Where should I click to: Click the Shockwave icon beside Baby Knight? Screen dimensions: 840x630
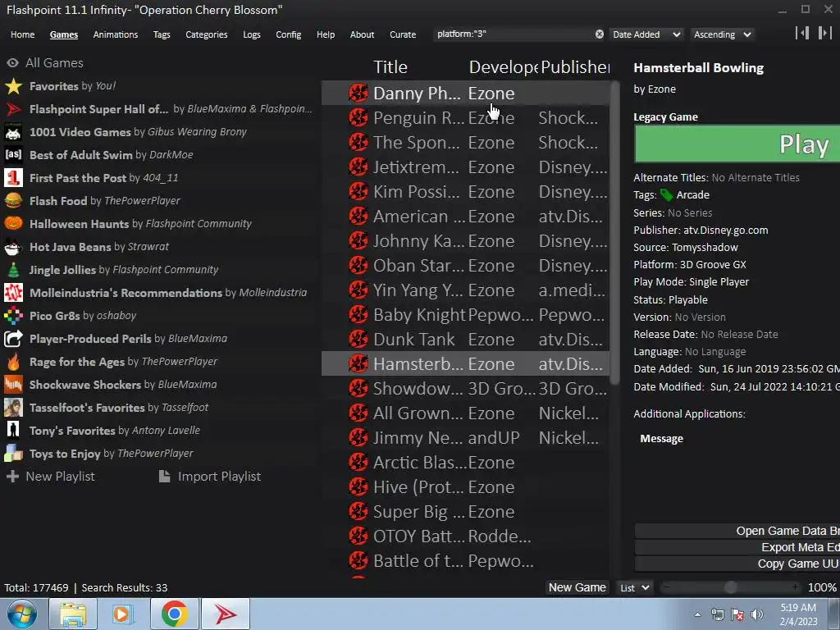pyautogui.click(x=358, y=315)
